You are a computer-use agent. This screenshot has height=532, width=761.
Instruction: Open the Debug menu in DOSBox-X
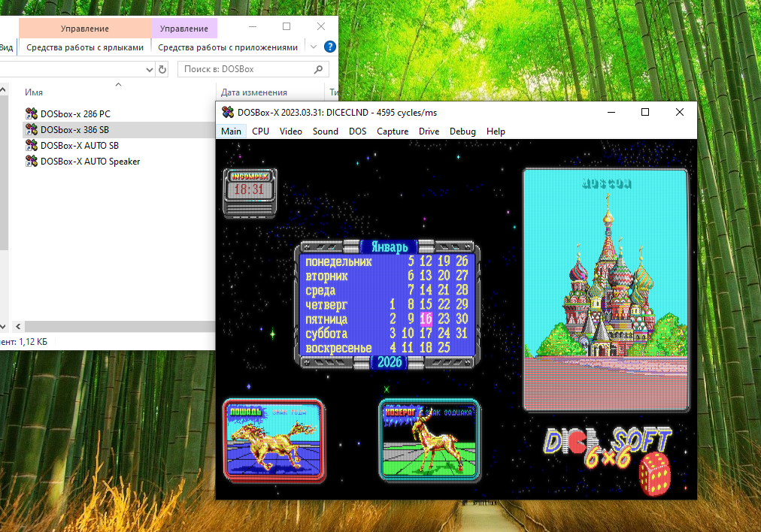pos(462,131)
